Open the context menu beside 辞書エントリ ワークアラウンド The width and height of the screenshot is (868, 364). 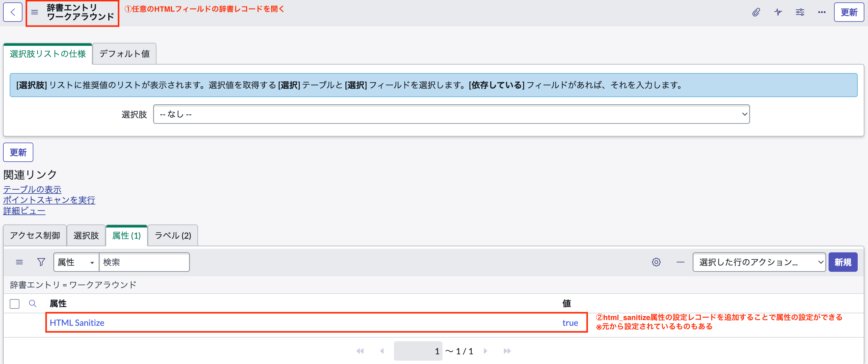pos(35,12)
